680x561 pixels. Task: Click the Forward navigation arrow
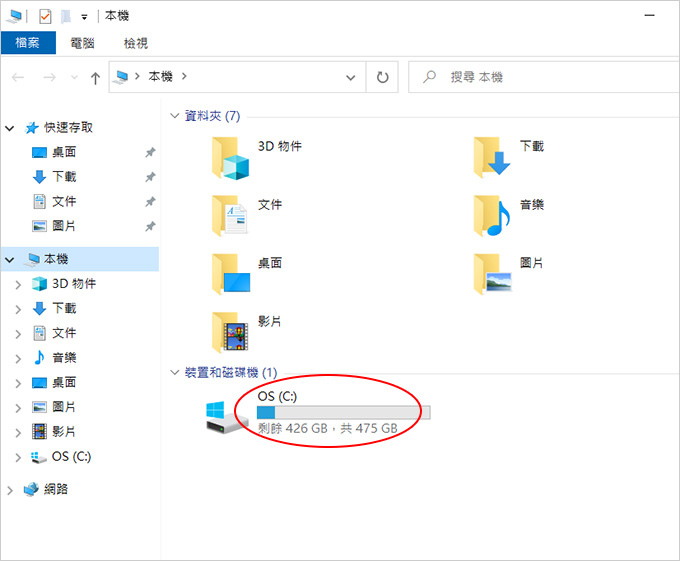[49, 78]
